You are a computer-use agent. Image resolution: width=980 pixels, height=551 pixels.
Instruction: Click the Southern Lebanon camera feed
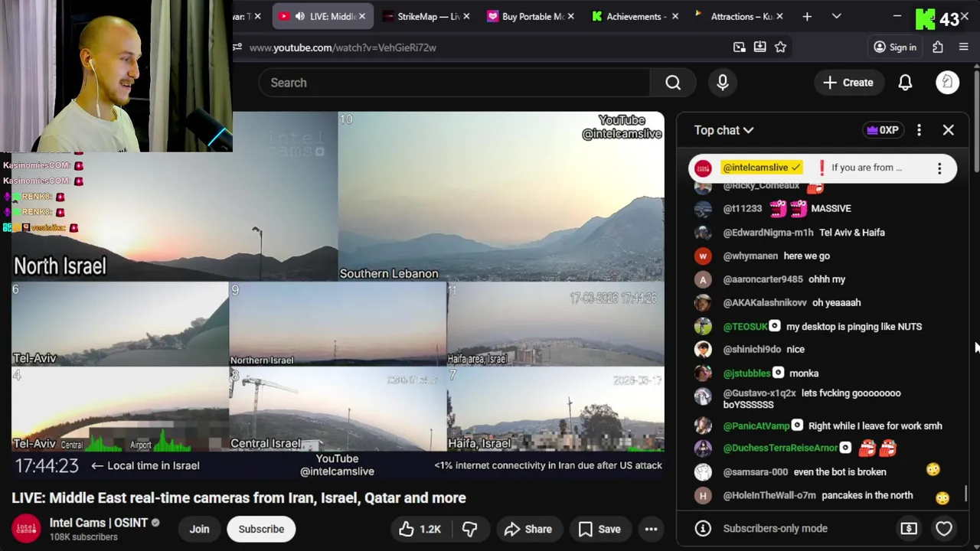pos(501,197)
